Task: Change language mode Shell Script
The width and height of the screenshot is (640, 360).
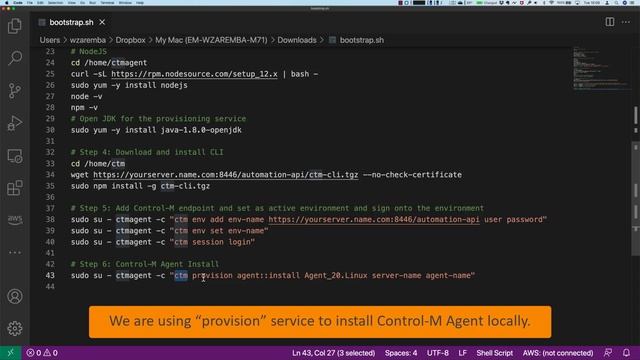Action: (494, 353)
